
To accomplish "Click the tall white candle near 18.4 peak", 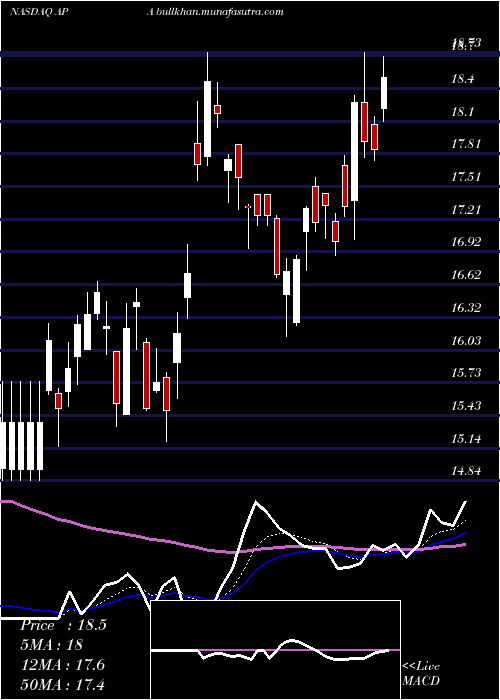I will point(208,118).
